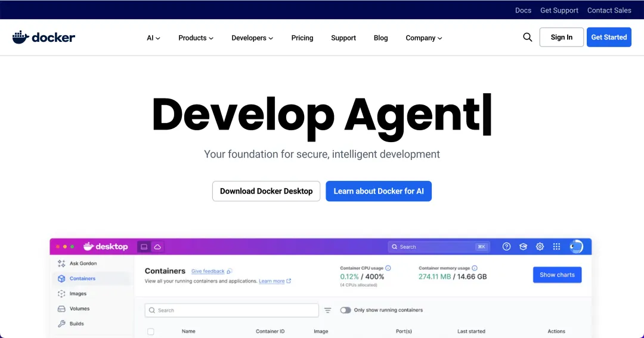Screen dimensions: 644x338
Task: Open the help question mark icon
Action: (506, 246)
